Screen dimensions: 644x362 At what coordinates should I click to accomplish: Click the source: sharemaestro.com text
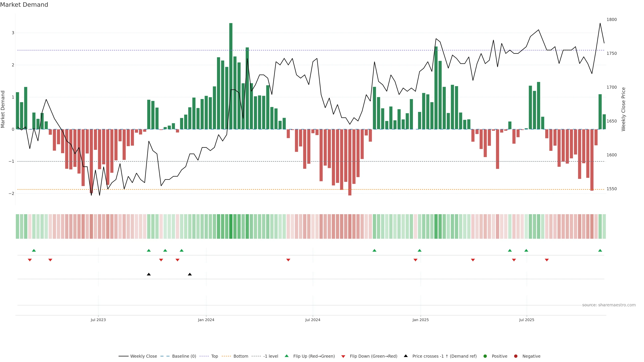pos(609,305)
